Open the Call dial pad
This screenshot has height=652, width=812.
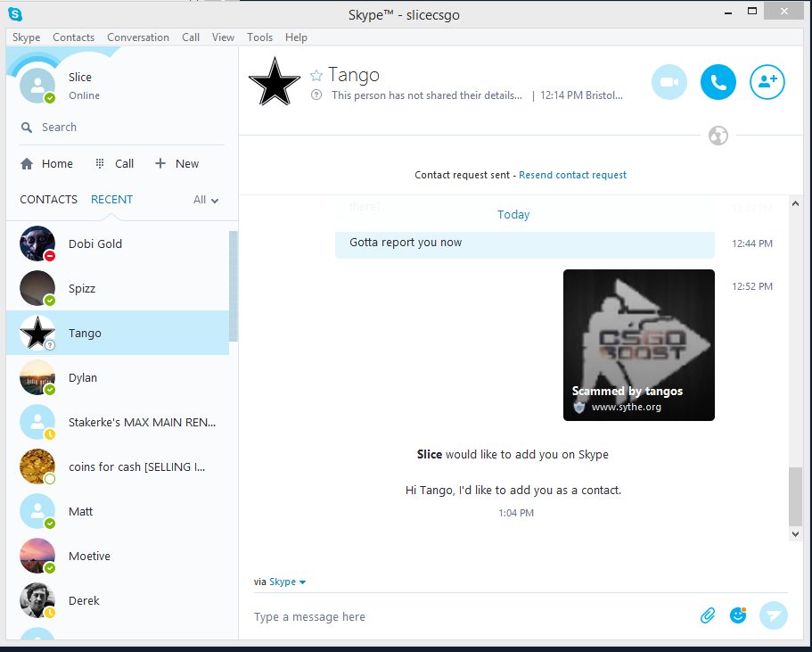[114, 164]
